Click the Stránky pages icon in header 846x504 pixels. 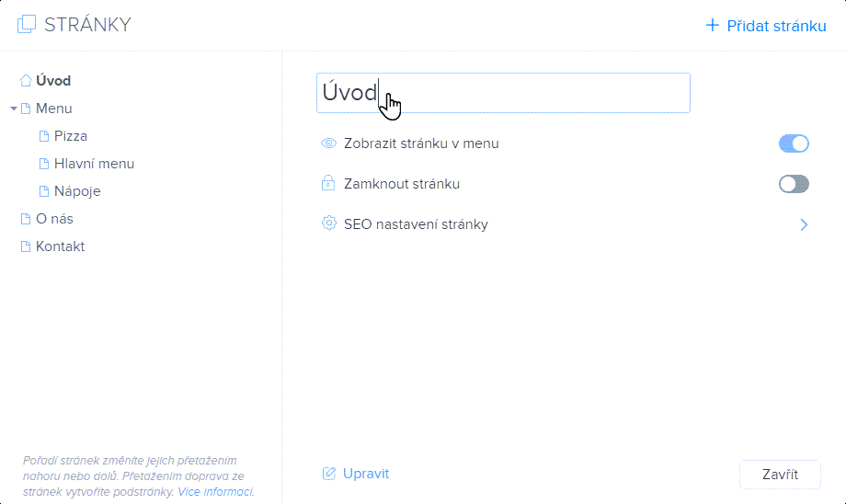click(27, 24)
